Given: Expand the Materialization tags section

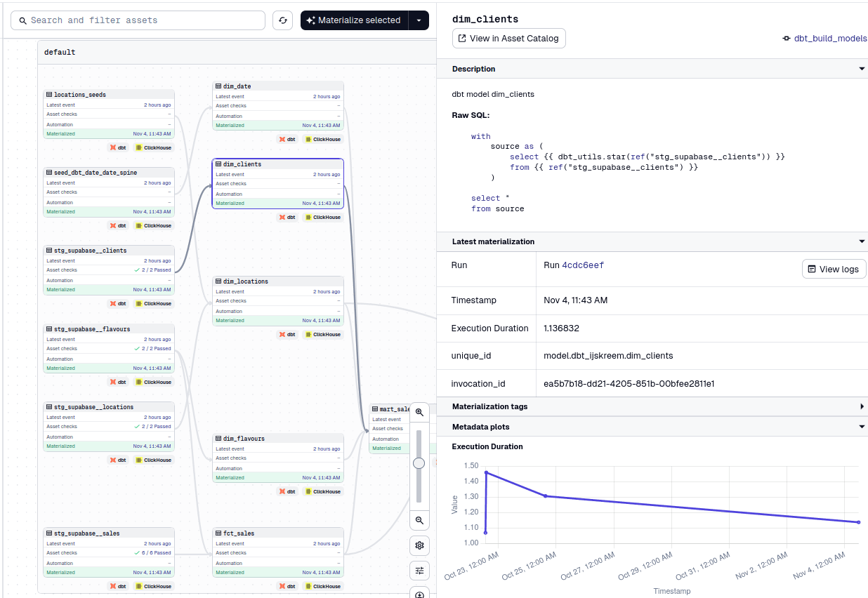Looking at the screenshot, I should pos(862,406).
